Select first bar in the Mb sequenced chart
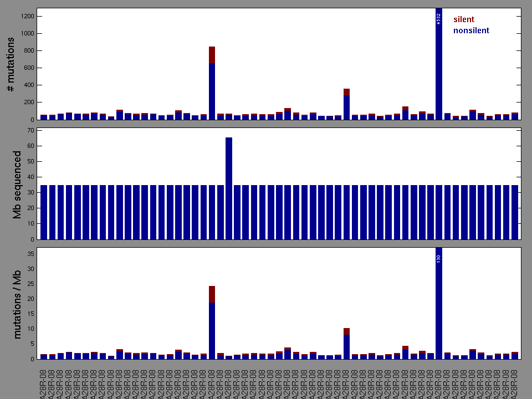Image resolution: width=532 pixels, height=399 pixels. pyautogui.click(x=44, y=212)
